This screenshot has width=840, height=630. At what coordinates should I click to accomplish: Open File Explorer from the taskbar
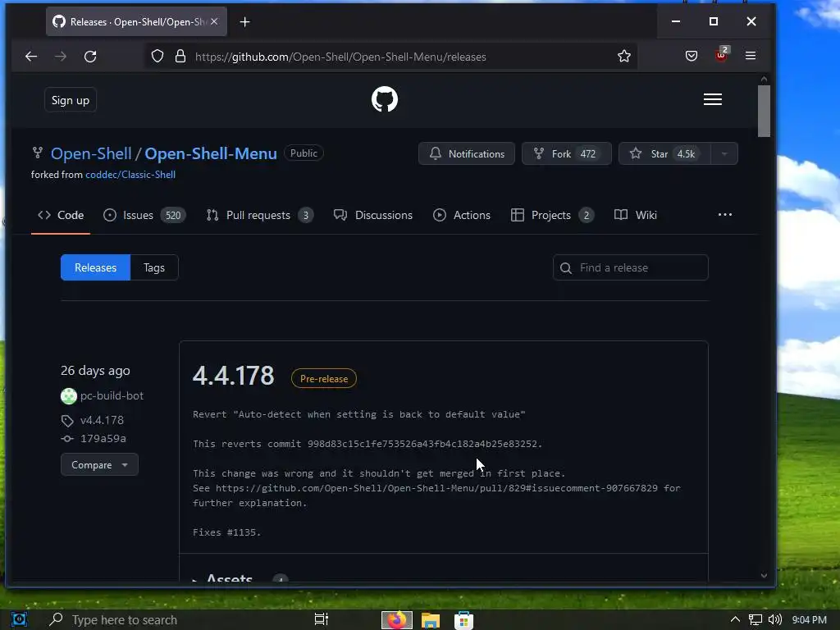(430, 620)
